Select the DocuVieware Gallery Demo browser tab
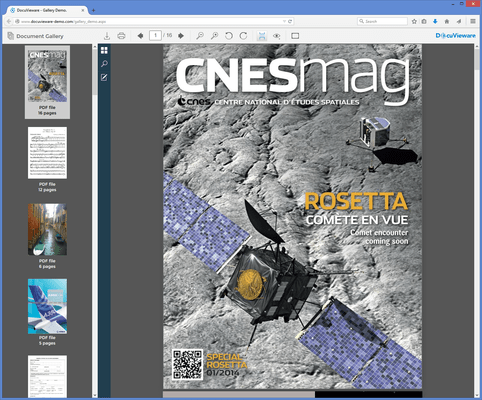This screenshot has width=482, height=400. [47, 10]
